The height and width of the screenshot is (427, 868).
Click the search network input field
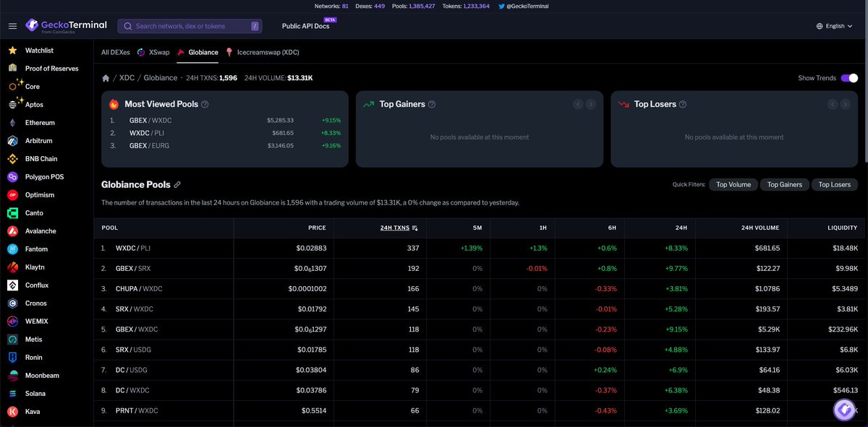(x=190, y=26)
